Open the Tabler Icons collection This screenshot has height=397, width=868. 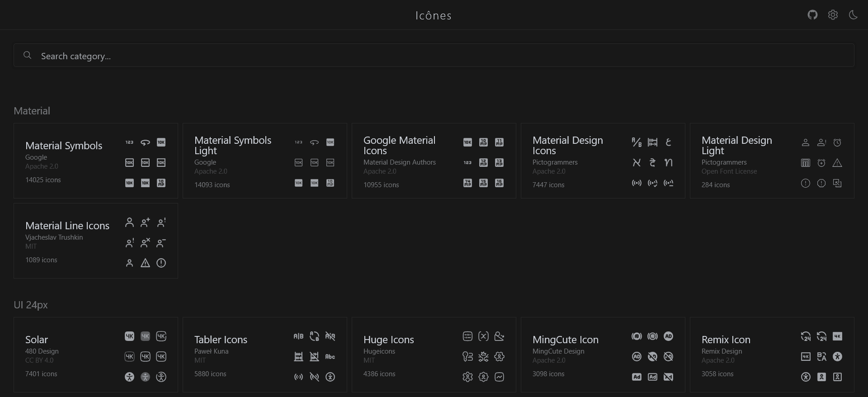221,340
